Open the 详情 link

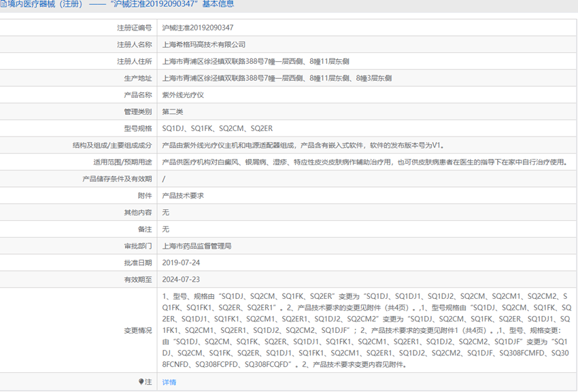click(x=169, y=382)
